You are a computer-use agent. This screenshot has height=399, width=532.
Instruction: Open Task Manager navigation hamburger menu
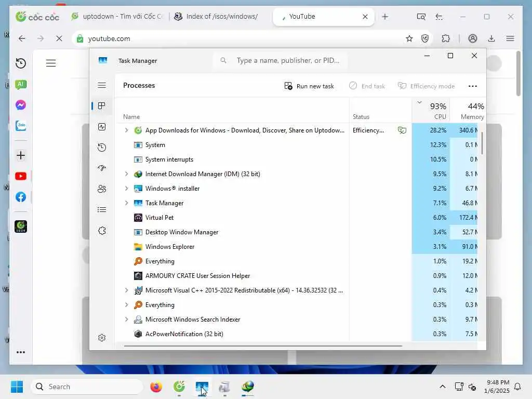102,85
